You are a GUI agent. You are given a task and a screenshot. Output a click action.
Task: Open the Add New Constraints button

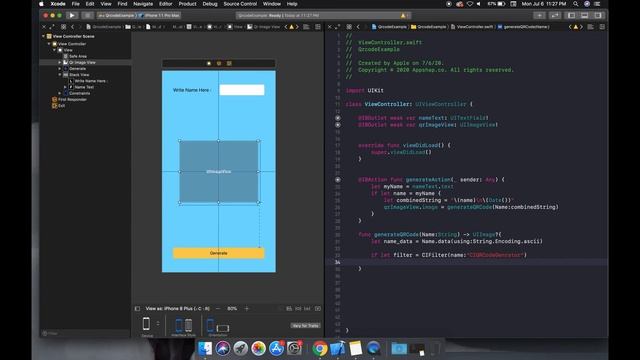[x=298, y=309]
